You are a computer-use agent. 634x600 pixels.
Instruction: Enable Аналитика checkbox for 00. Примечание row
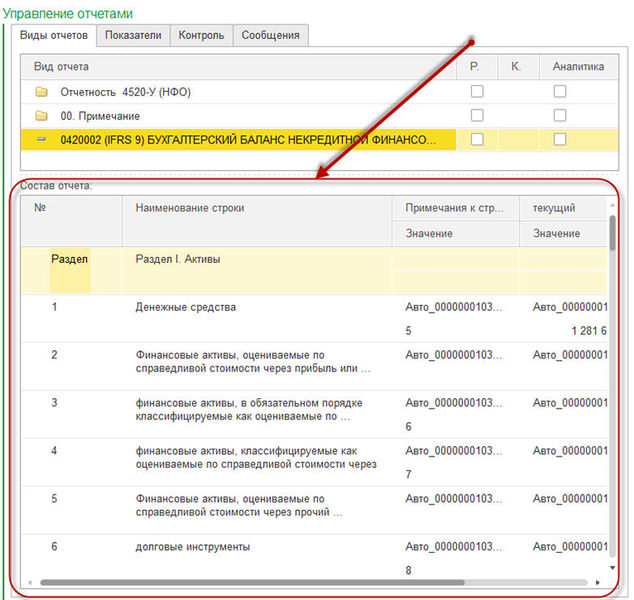tap(560, 116)
